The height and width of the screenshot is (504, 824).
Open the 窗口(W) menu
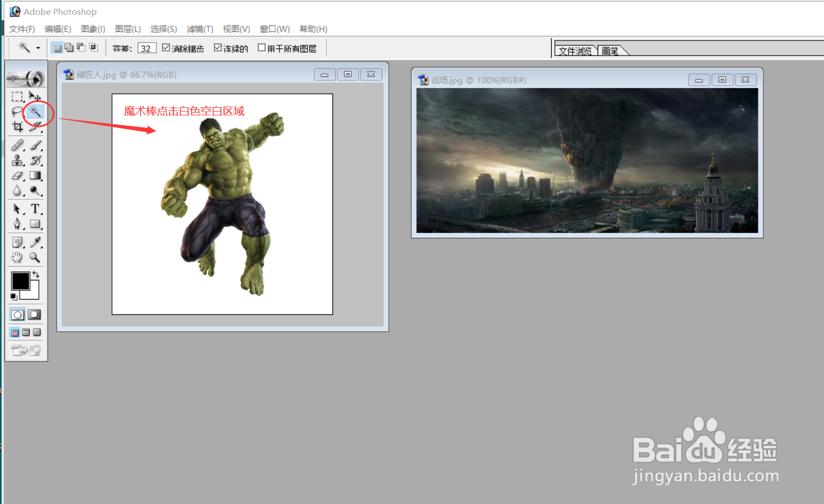274,29
